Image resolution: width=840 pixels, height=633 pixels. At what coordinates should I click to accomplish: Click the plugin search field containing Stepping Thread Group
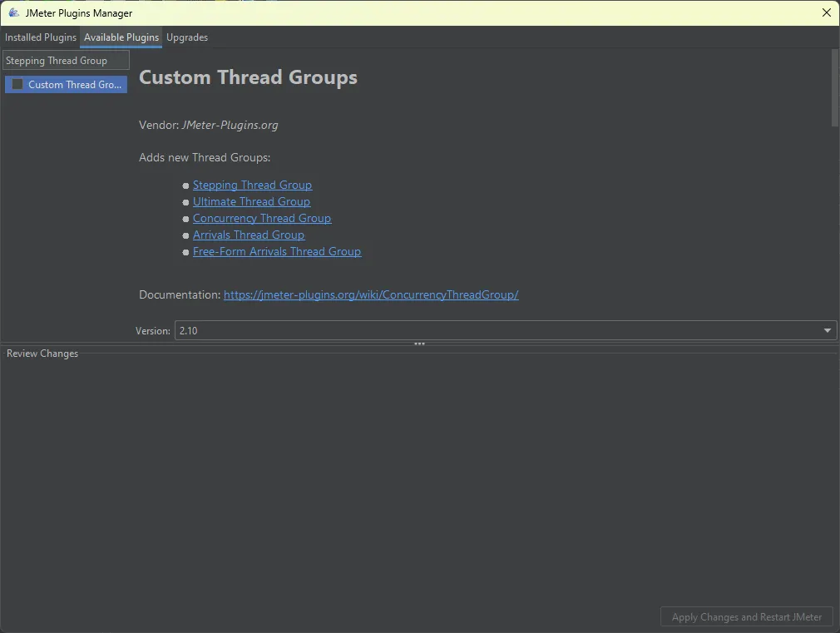pyautogui.click(x=66, y=61)
